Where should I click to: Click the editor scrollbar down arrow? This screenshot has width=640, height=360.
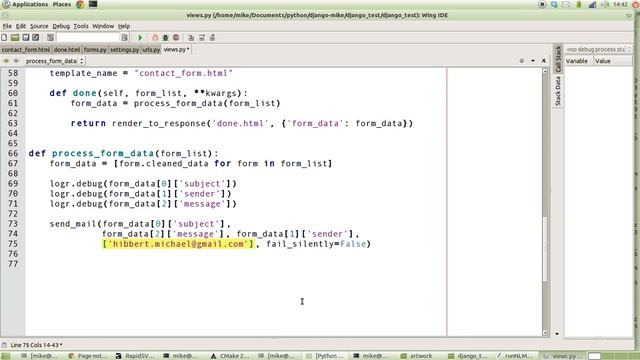545,333
